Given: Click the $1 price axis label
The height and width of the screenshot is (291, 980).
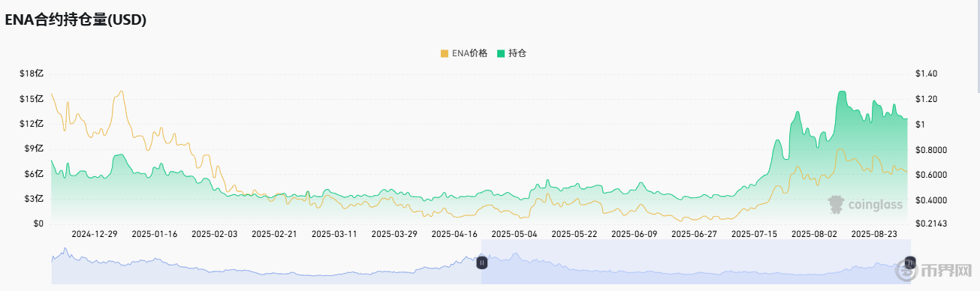Looking at the screenshot, I should [921, 124].
